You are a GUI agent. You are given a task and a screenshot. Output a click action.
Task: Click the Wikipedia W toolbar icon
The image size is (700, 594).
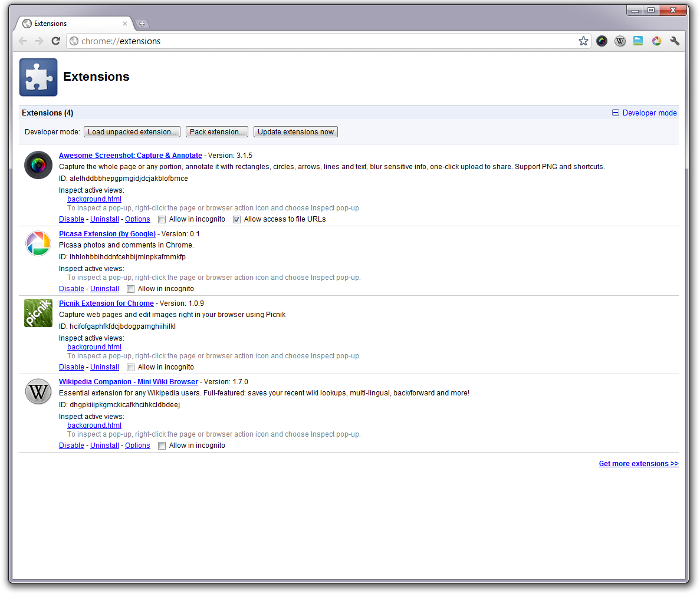(x=620, y=41)
